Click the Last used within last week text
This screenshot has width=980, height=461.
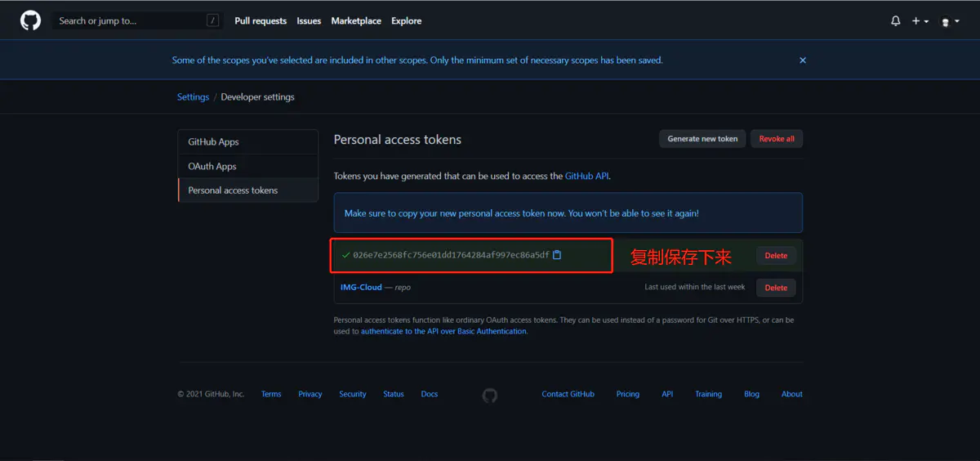pos(695,288)
